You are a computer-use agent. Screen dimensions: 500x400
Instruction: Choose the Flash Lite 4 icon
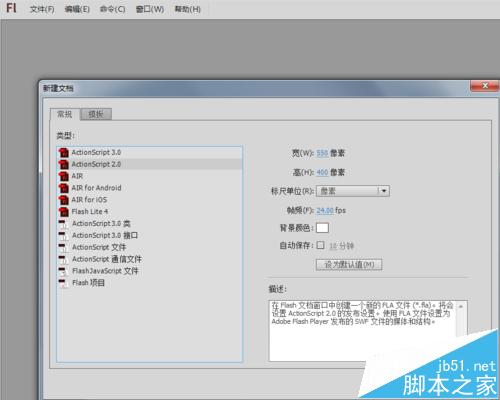pyautogui.click(x=63, y=212)
